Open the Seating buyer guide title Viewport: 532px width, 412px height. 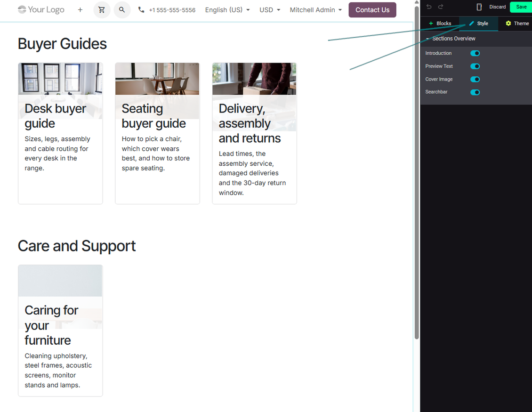point(153,116)
